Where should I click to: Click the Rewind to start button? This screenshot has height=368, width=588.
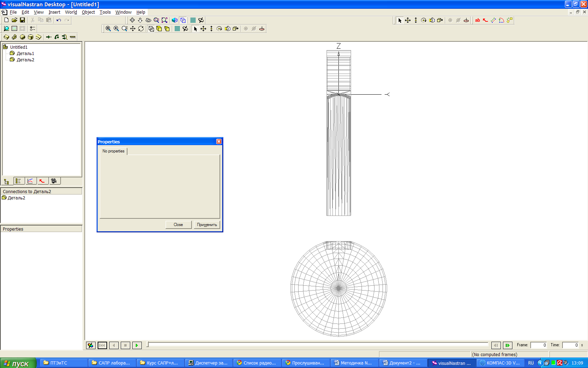(x=102, y=346)
